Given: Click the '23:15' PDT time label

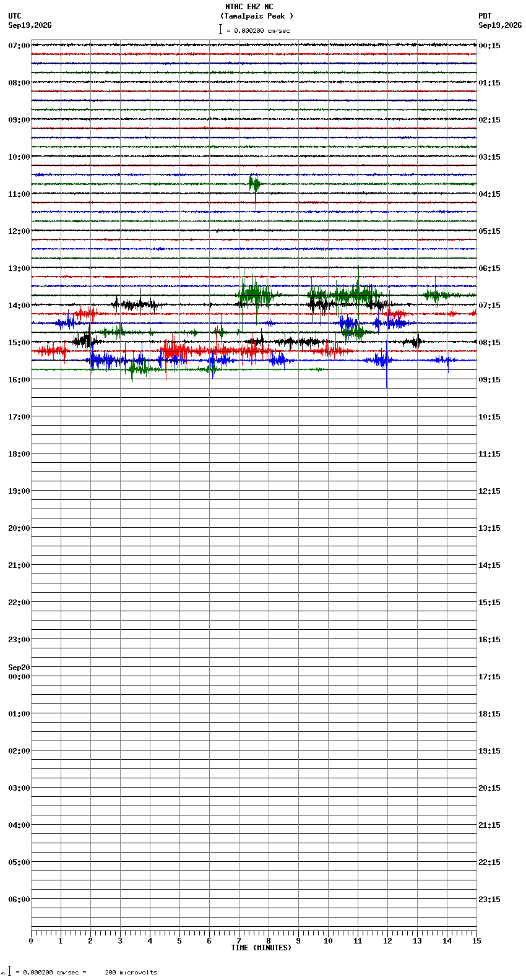Looking at the screenshot, I should 489,900.
